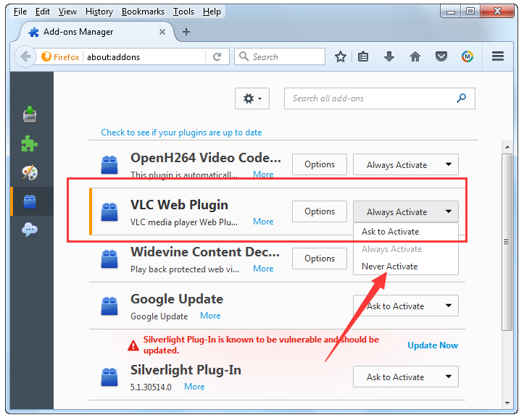The height and width of the screenshot is (420, 524).
Task: Click the Widevine plugin brick icon
Action: click(x=109, y=259)
